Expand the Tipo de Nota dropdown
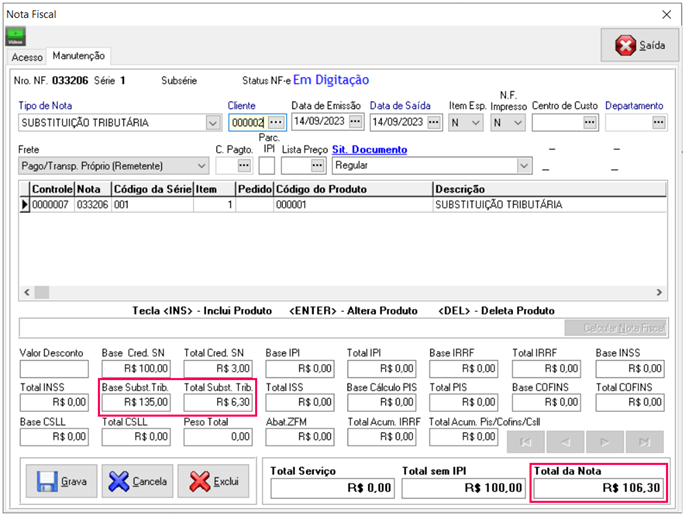The image size is (686, 516). pos(212,123)
